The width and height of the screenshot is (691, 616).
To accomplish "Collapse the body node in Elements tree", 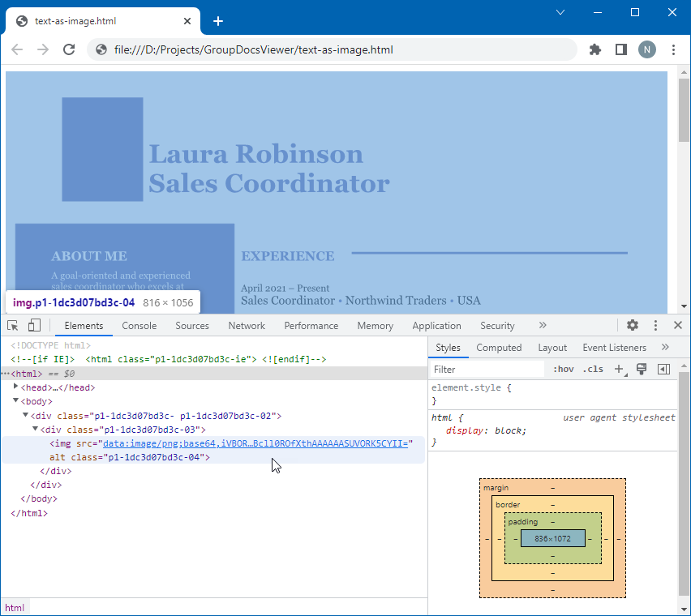I will pos(15,401).
